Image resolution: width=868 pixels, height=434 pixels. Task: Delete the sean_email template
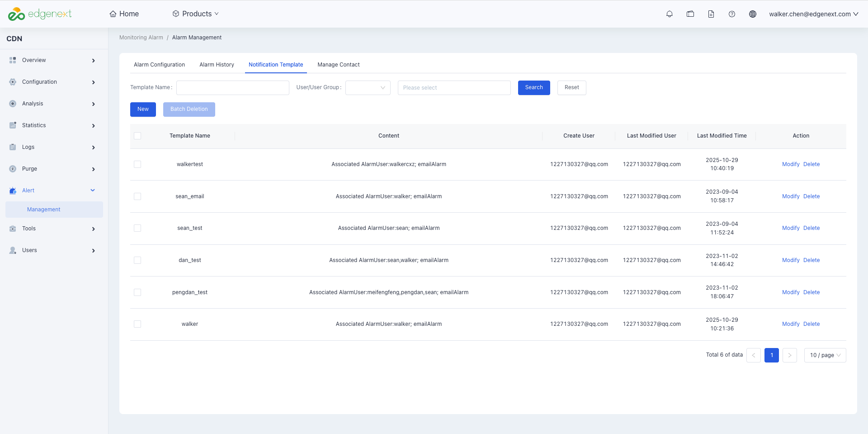pos(811,196)
